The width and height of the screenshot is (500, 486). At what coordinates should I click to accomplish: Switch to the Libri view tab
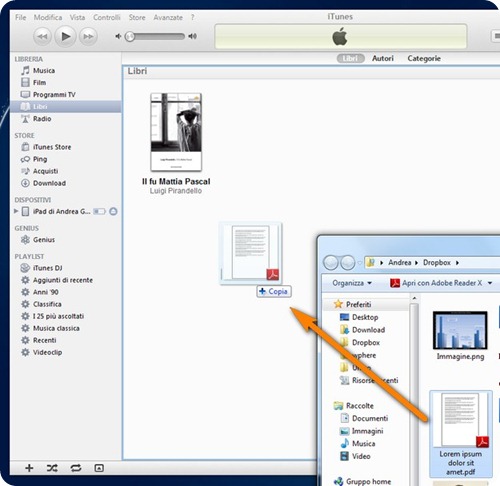350,58
